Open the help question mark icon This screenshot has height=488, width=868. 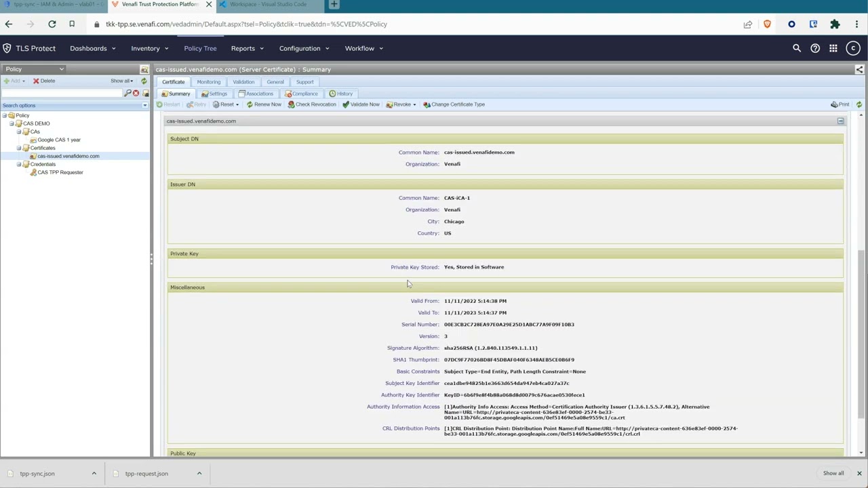(x=815, y=48)
